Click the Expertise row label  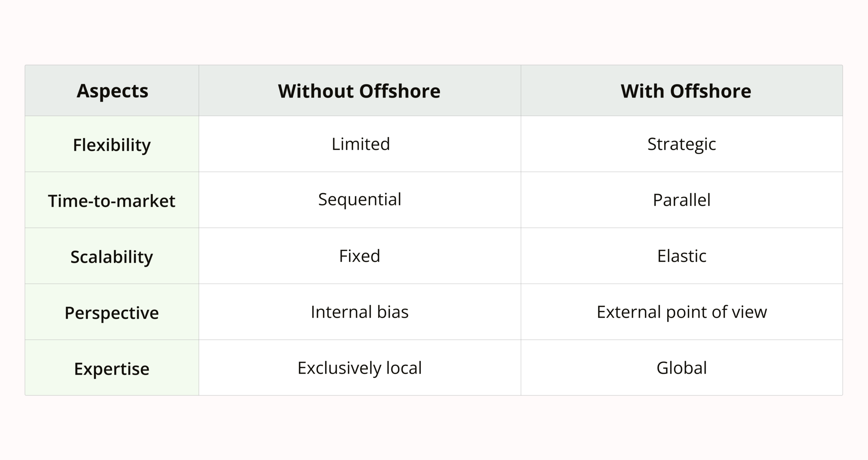point(112,368)
